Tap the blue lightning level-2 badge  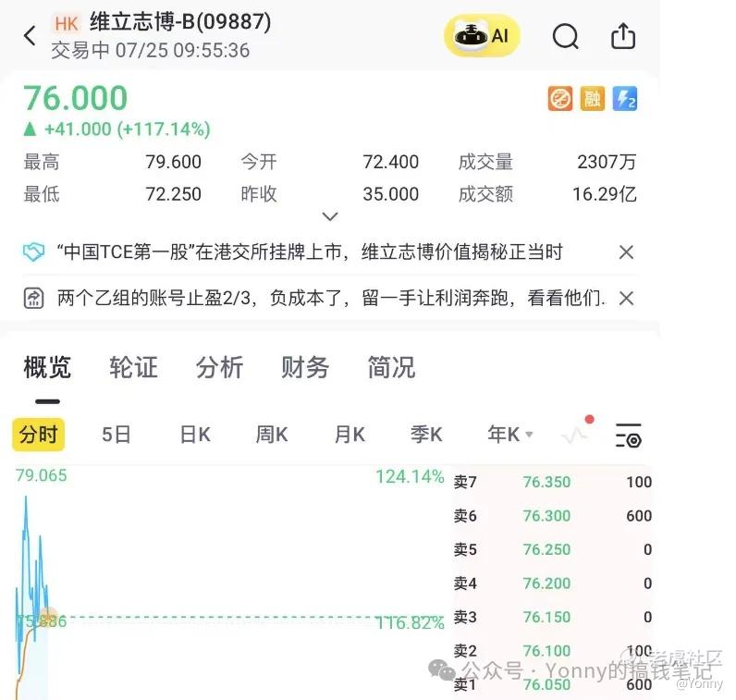[x=625, y=99]
